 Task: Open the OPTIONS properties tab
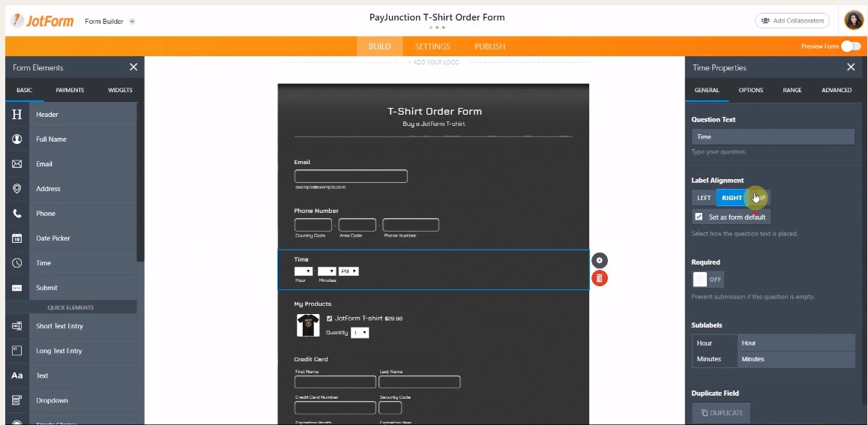[x=750, y=90]
